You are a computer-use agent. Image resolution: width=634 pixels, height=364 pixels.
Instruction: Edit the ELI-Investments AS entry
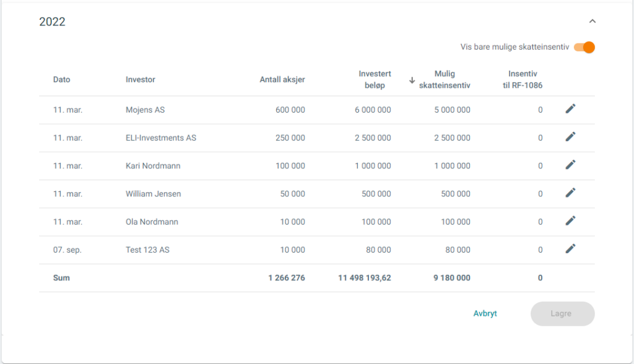coord(570,137)
